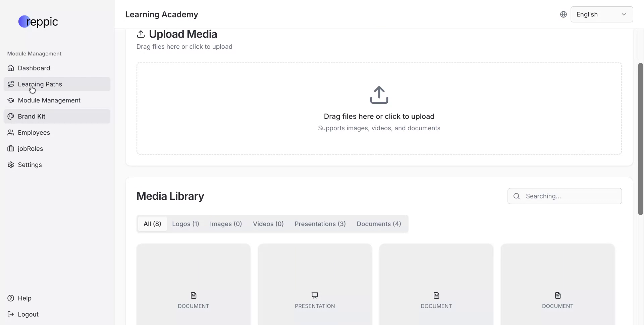The height and width of the screenshot is (325, 644).
Task: Click the Drag files here upload area
Action: 379,108
